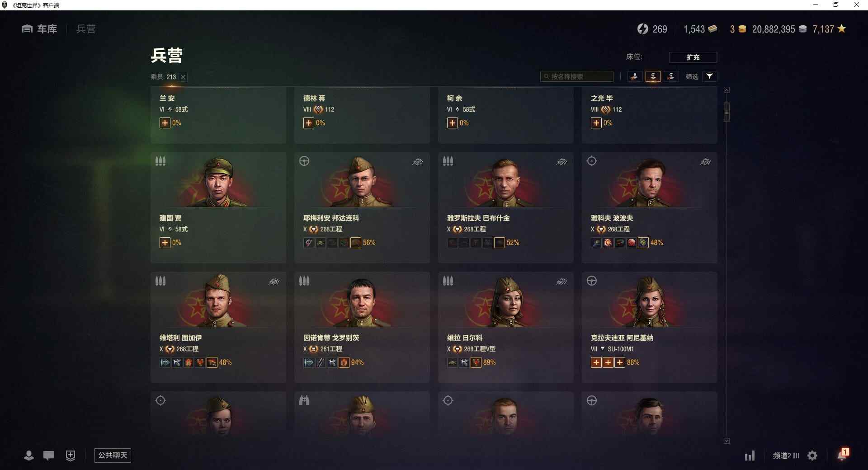Click the 按名称搜索 search field
The width and height of the screenshot is (868, 470).
coord(577,76)
